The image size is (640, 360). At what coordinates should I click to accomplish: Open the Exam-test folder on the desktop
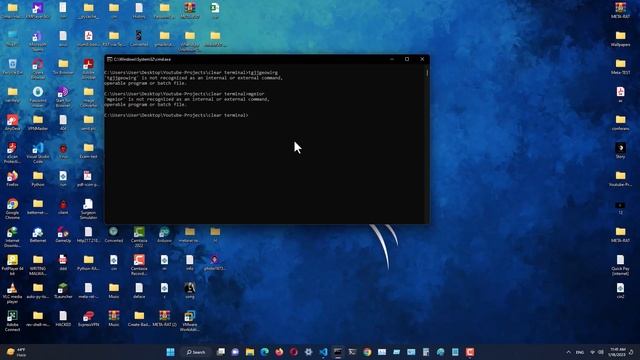click(x=88, y=150)
